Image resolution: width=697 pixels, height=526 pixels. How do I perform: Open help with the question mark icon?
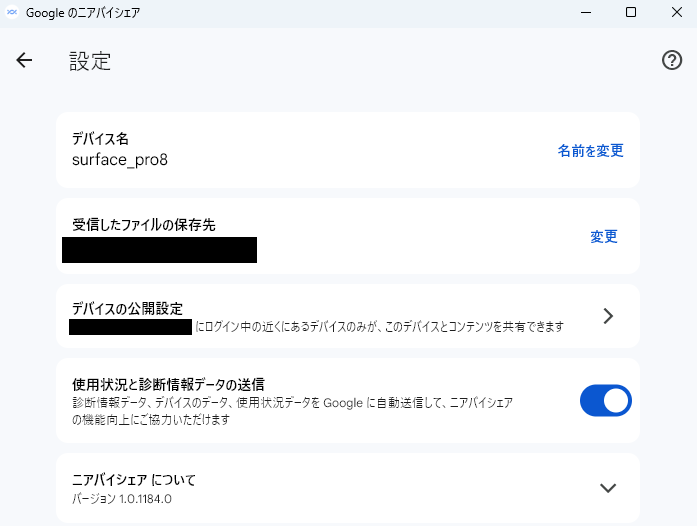point(672,60)
